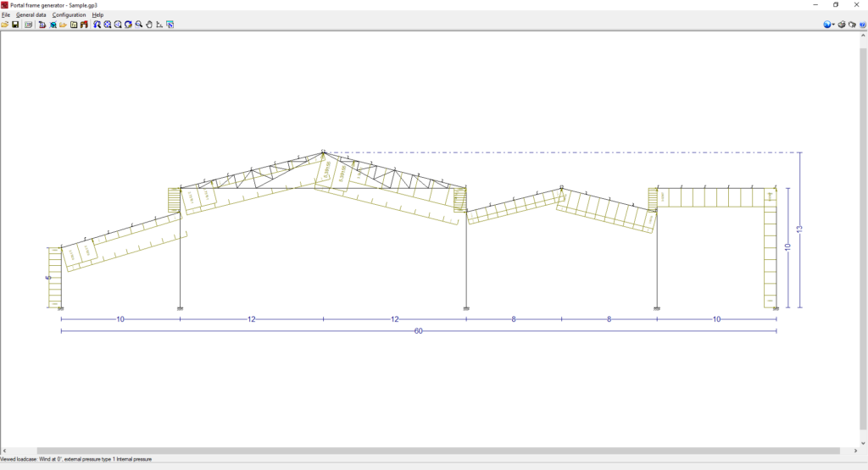Click the zoom window magnifier icon
This screenshot has height=470, width=868.
(x=138, y=25)
